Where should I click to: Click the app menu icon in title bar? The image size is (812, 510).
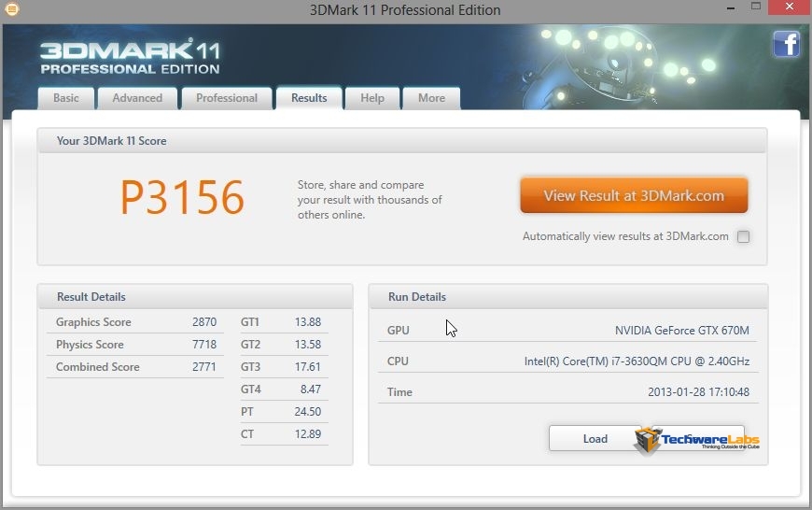[x=11, y=9]
